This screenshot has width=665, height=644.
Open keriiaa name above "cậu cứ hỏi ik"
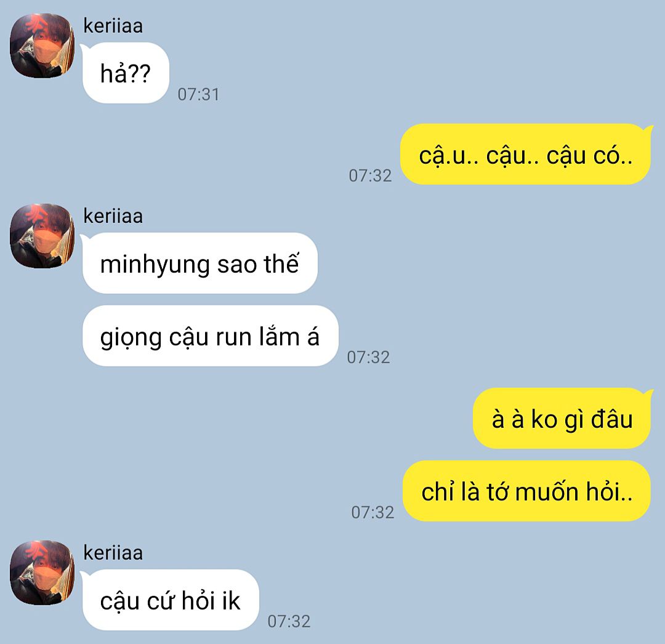tap(113, 553)
